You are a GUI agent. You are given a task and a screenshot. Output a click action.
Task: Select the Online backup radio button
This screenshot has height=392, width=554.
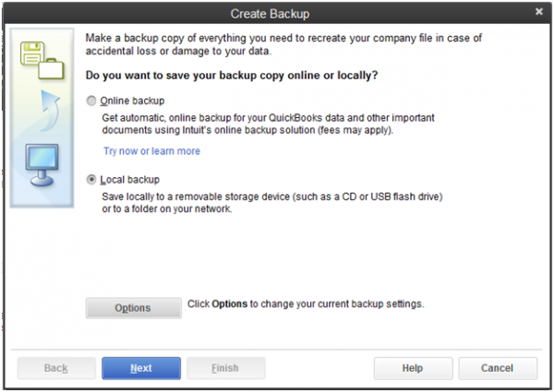pos(90,100)
